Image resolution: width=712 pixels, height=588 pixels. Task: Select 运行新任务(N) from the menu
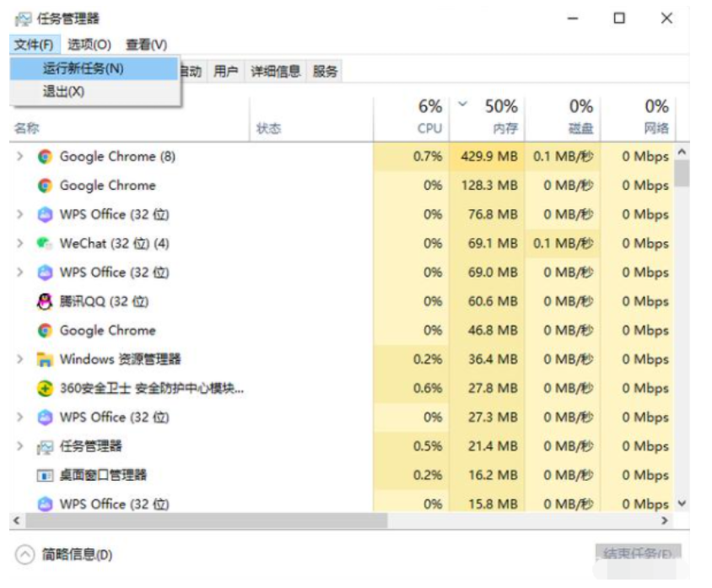(x=94, y=69)
